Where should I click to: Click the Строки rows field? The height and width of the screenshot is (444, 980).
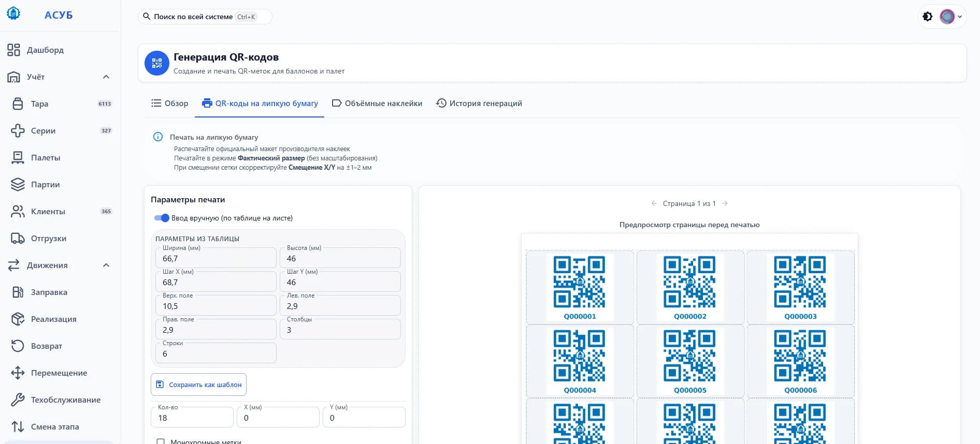click(216, 353)
